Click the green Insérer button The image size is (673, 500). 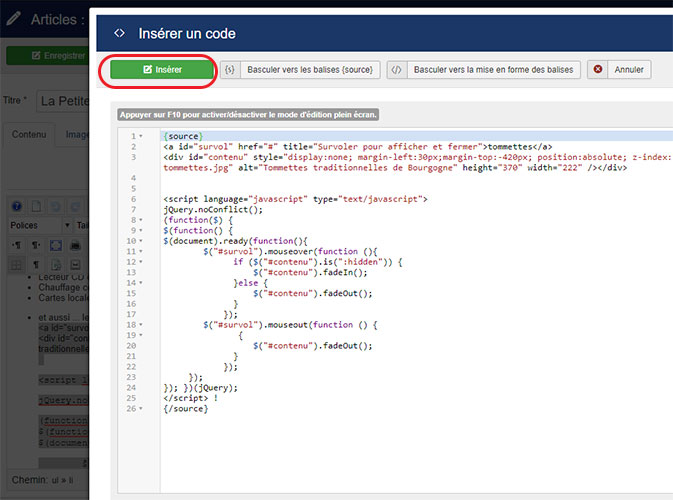click(162, 70)
